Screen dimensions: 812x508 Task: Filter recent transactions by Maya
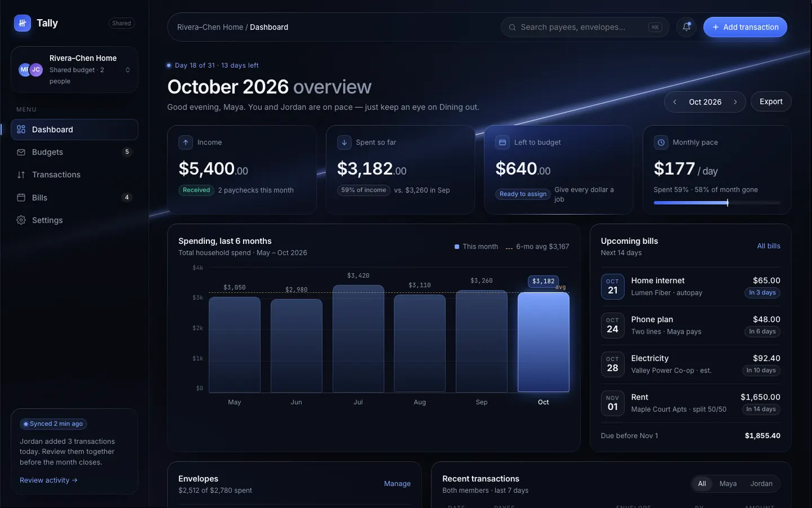[x=728, y=484]
